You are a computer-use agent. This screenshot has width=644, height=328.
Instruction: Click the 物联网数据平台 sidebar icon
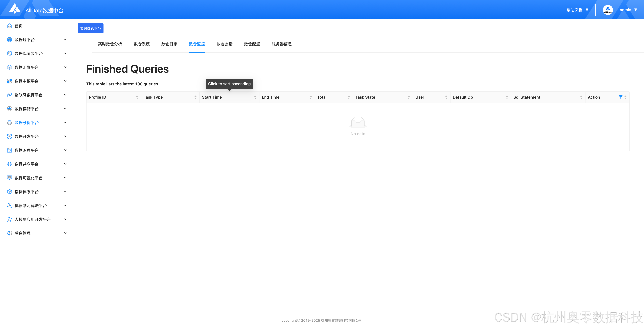(9, 95)
